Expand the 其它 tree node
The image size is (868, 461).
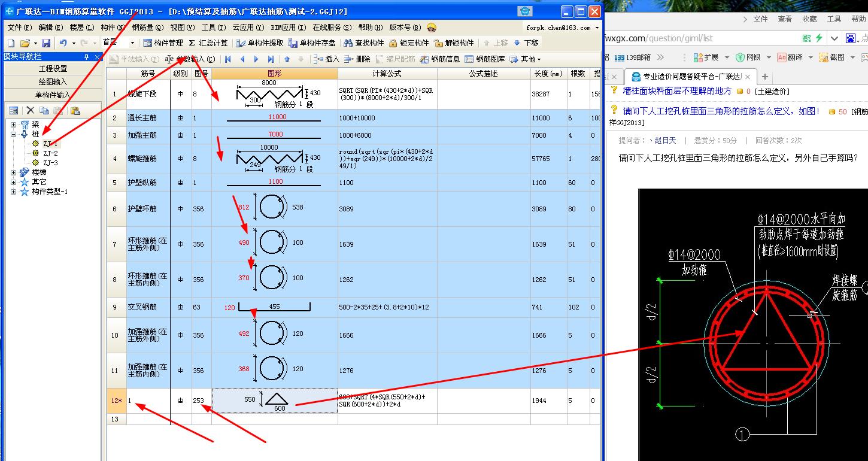click(x=14, y=182)
